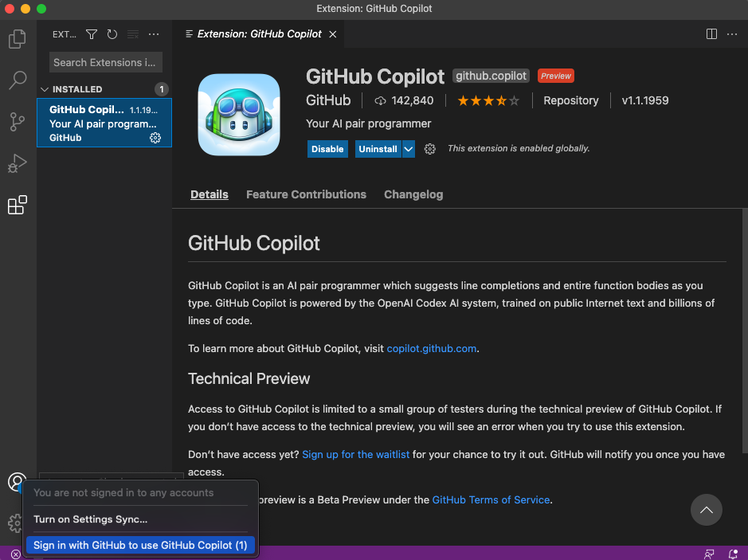The image size is (748, 560).
Task: Open the Explorer view in activity bar
Action: (18, 39)
